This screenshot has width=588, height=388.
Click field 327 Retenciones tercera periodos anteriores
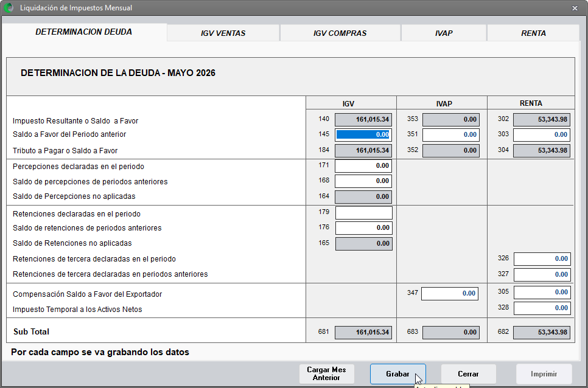pos(542,274)
